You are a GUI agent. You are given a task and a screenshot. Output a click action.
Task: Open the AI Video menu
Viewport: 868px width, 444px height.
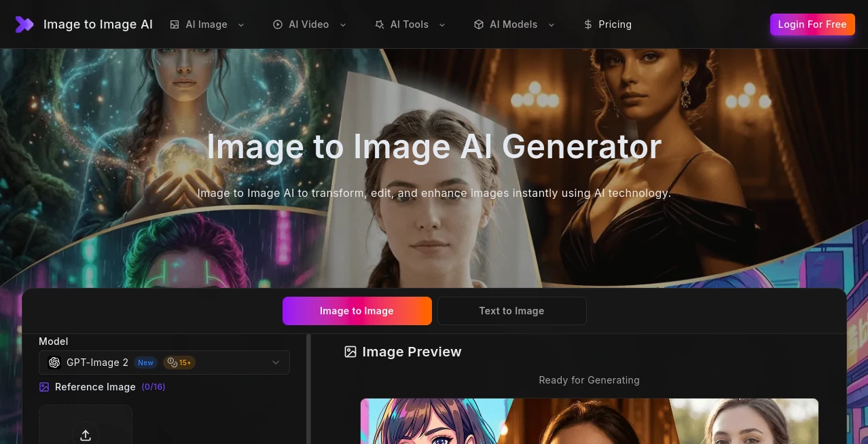pos(310,24)
